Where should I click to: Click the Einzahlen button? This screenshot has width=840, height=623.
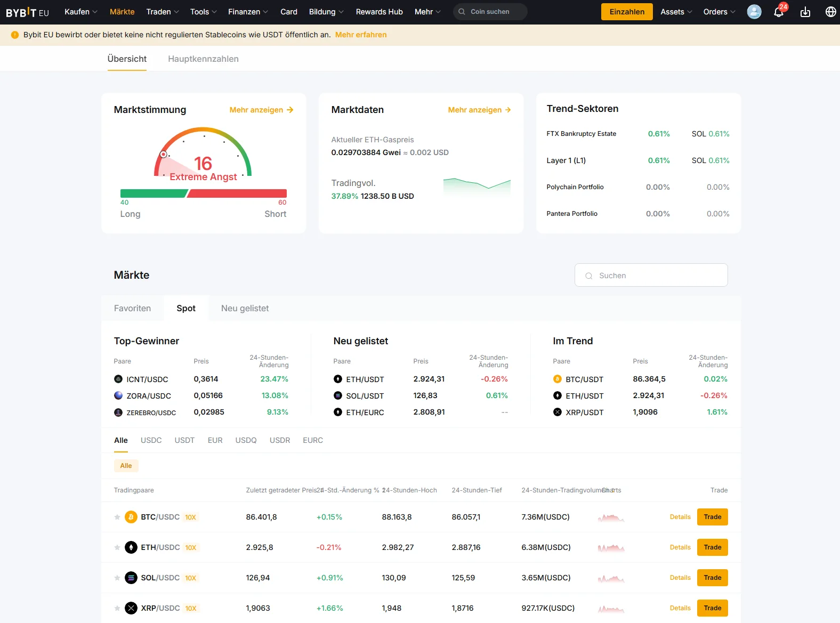627,12
